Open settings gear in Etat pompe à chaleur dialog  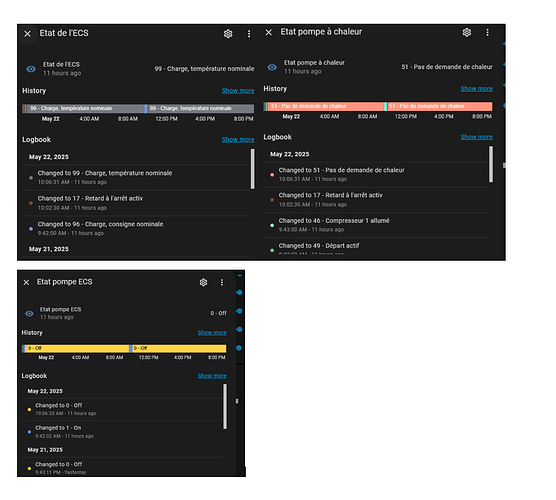point(467,32)
